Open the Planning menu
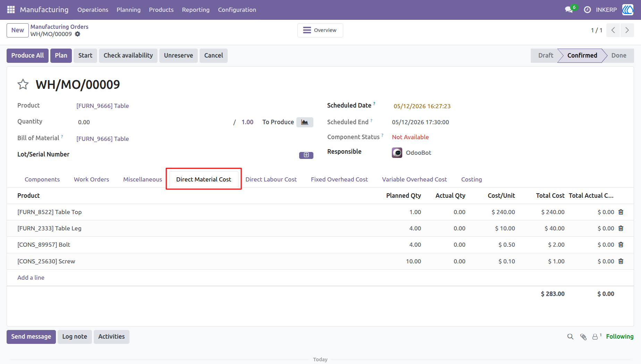 (x=128, y=10)
